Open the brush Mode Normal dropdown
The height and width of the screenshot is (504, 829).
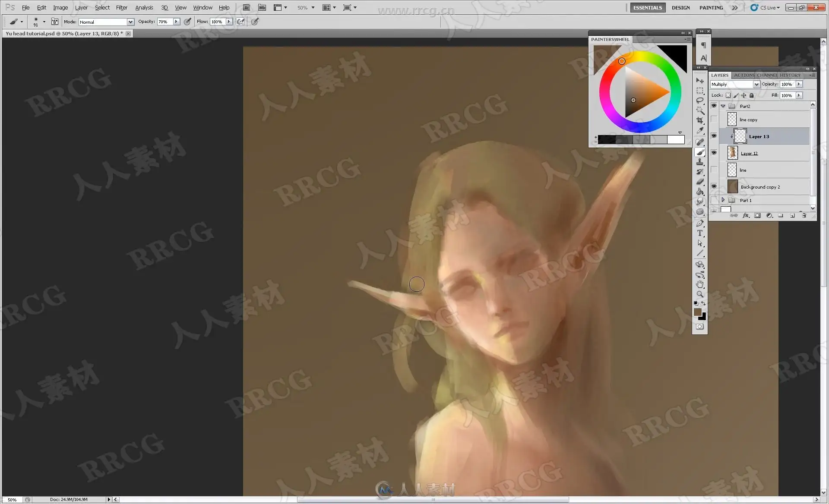click(130, 22)
